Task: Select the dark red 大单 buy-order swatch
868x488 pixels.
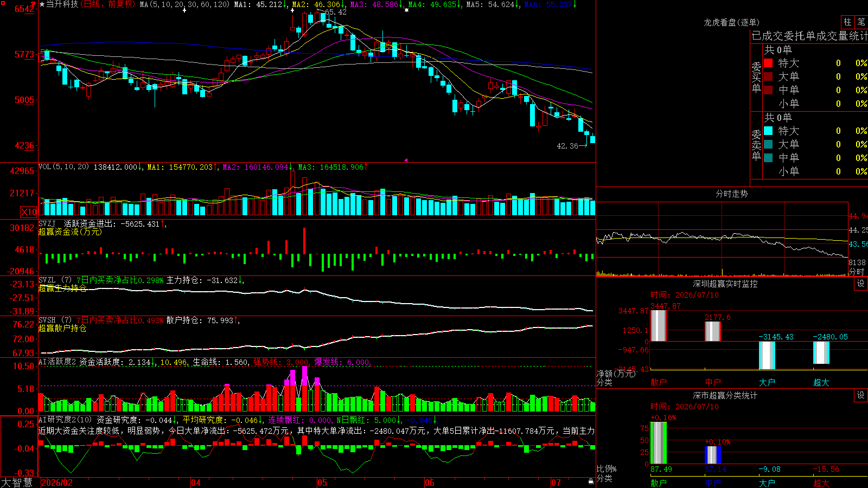Action: click(768, 76)
